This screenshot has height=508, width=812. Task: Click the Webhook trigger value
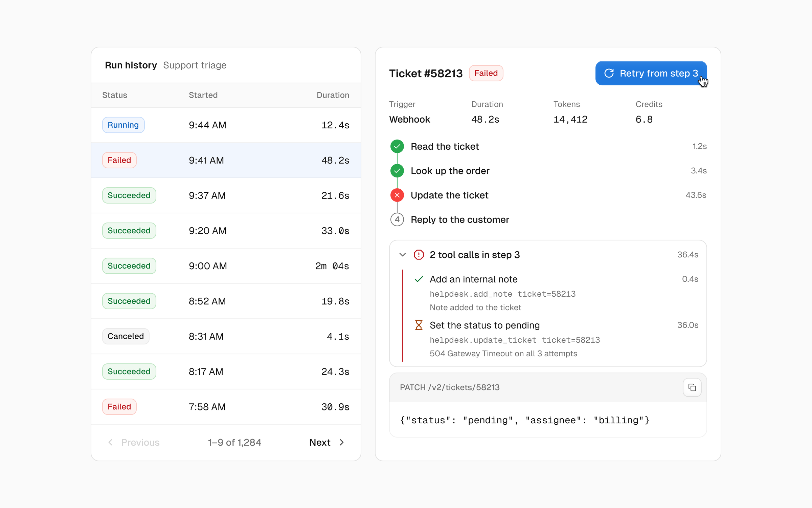coord(409,119)
